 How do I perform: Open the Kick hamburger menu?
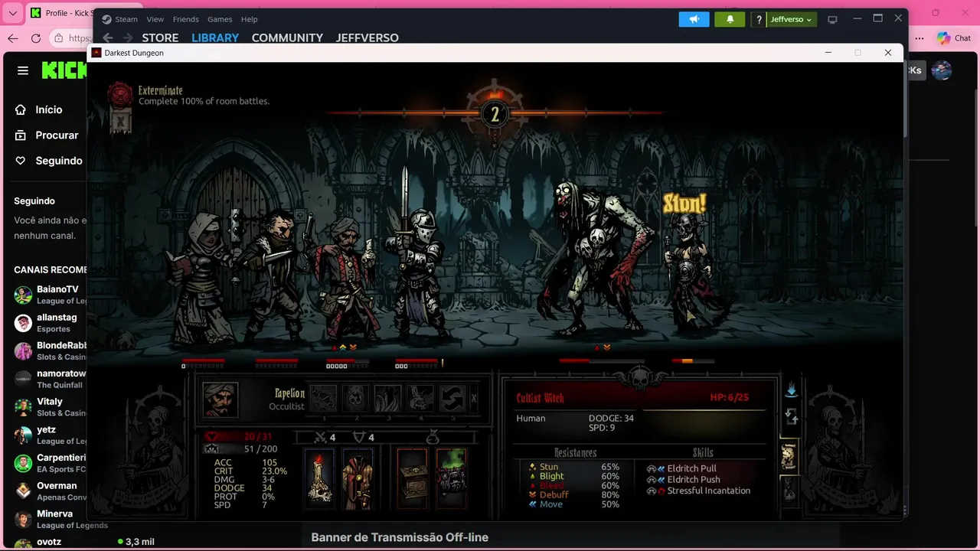click(23, 70)
